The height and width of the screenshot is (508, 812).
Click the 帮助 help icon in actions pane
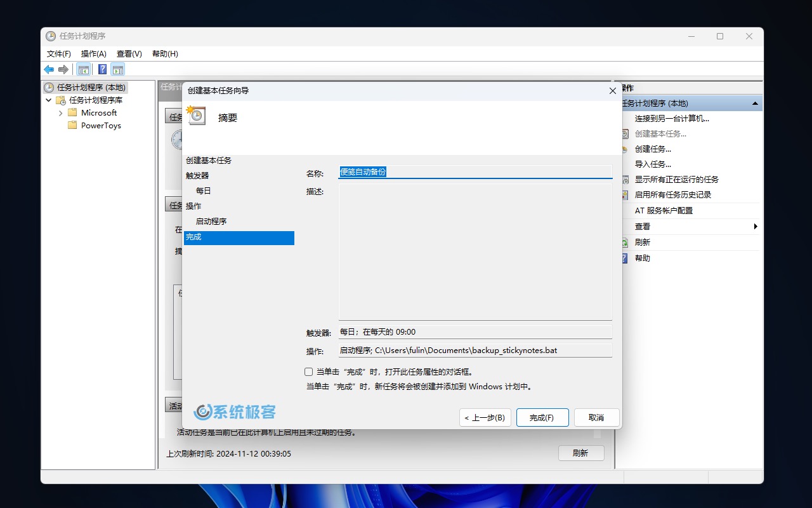[624, 258]
